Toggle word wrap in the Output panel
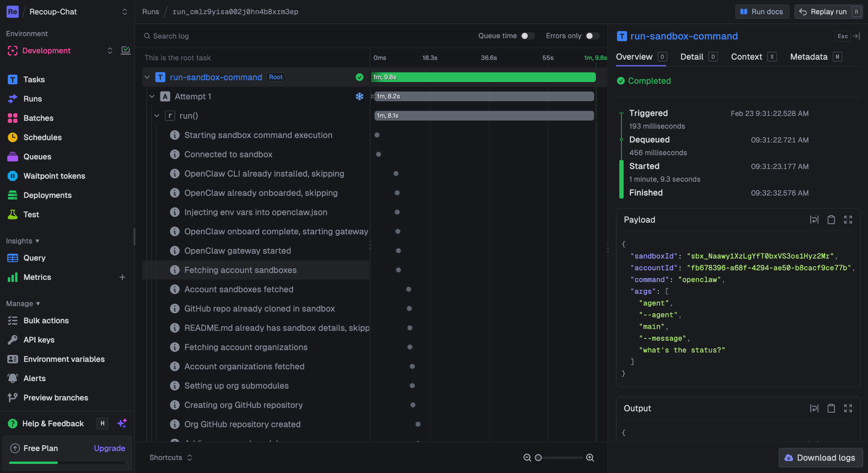Screen dimensions: 868x473 click(814, 408)
